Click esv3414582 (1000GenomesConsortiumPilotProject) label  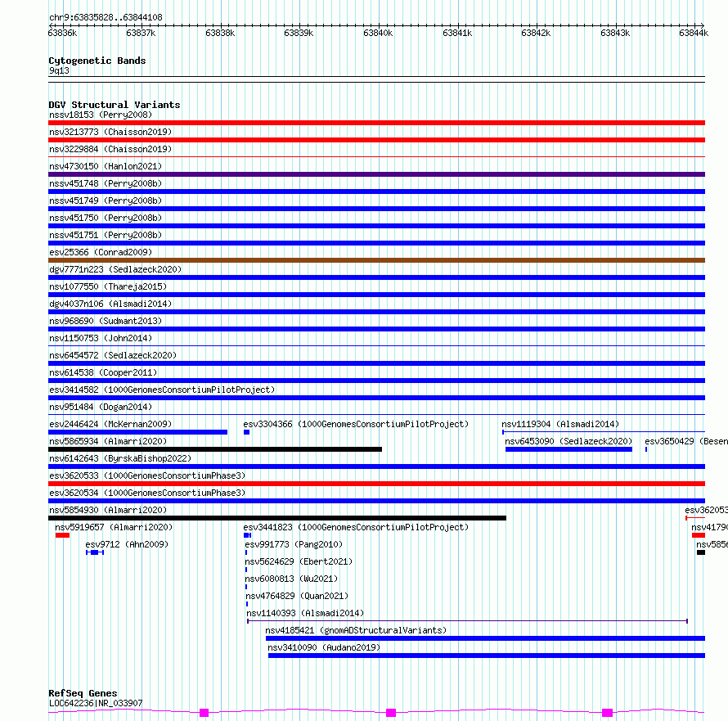[162, 390]
